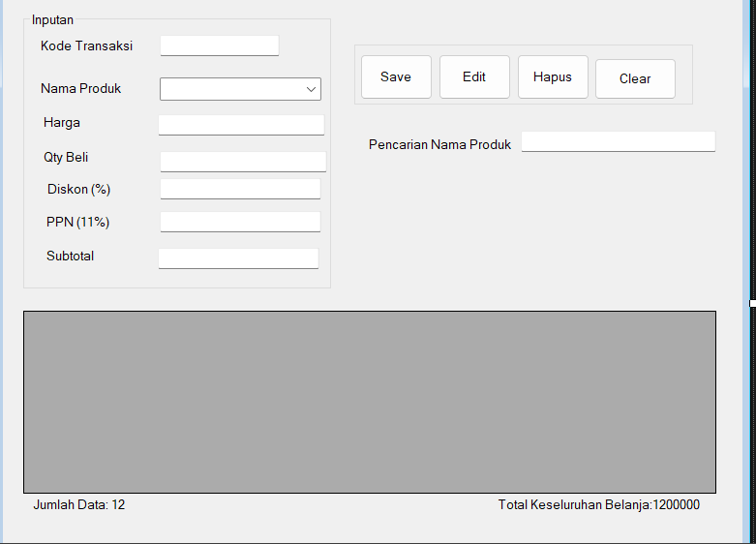The width and height of the screenshot is (756, 544).
Task: Click into the Harga input field
Action: 241,125
